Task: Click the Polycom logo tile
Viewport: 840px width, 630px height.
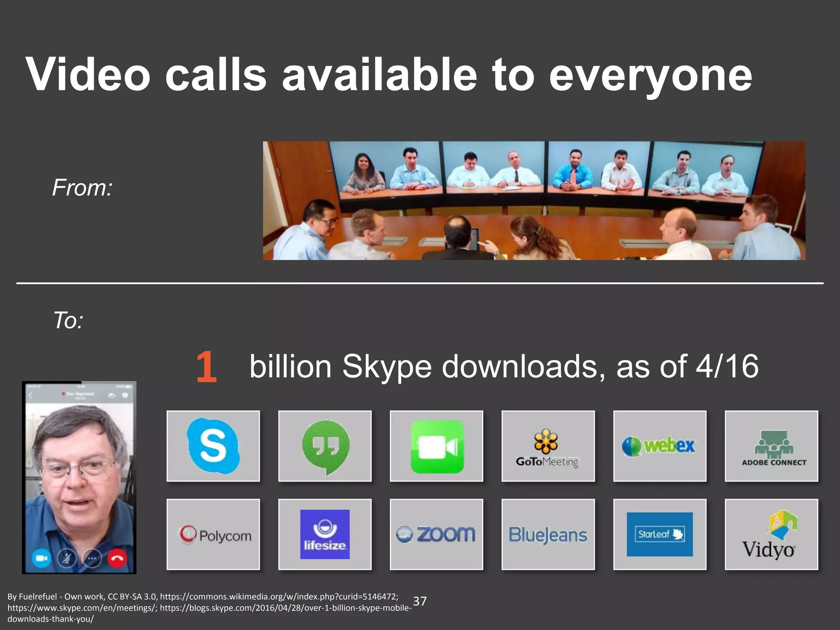Action: tap(213, 534)
